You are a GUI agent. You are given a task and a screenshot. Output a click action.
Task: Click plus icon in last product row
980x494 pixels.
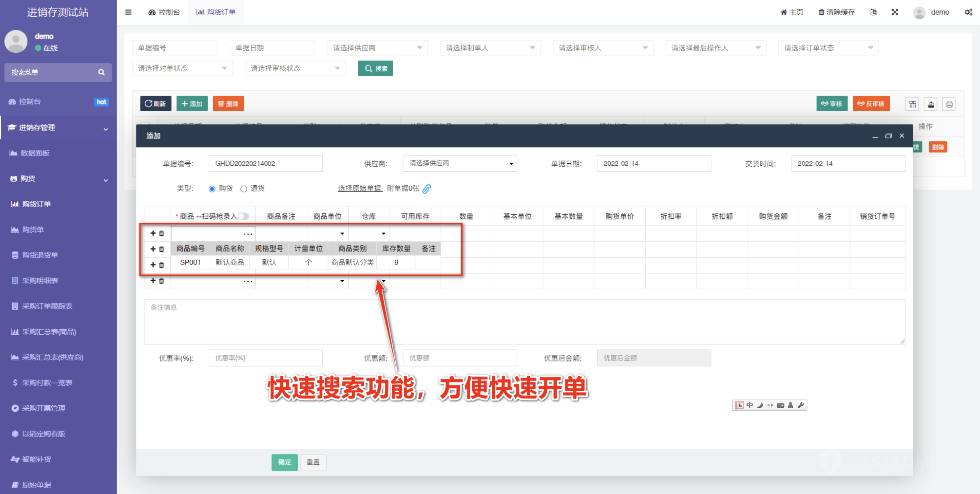coord(153,281)
